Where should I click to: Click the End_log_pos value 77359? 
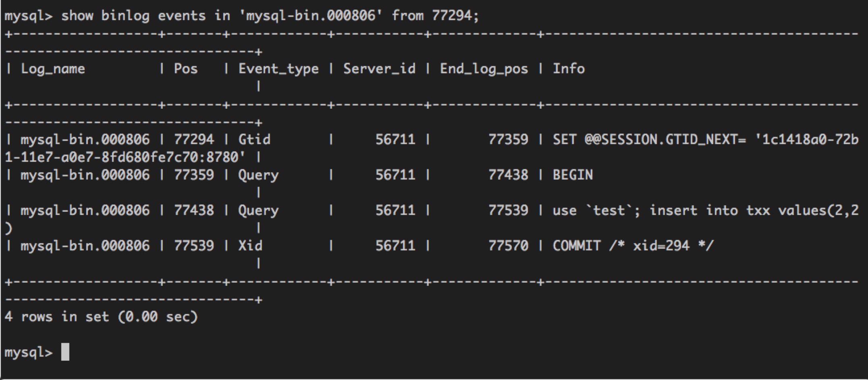pos(508,140)
